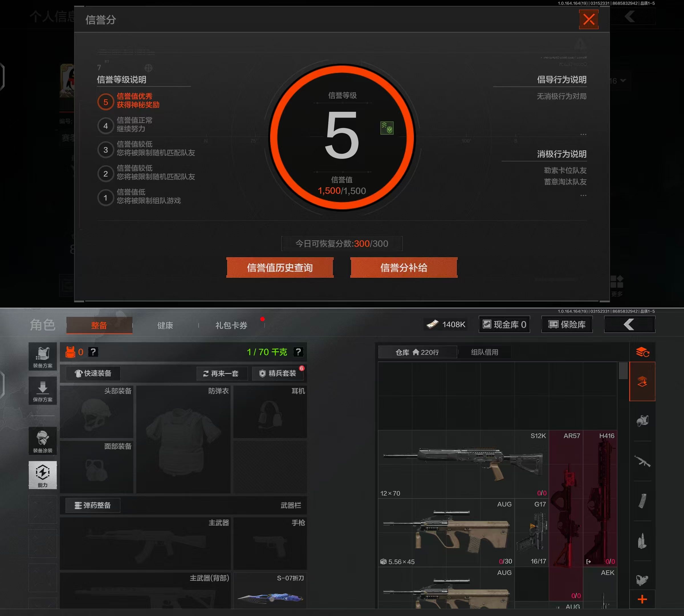Screen dimensions: 684x616
Task: Expand more items under 倡导行为说明 ellipsis
Action: pyautogui.click(x=583, y=134)
